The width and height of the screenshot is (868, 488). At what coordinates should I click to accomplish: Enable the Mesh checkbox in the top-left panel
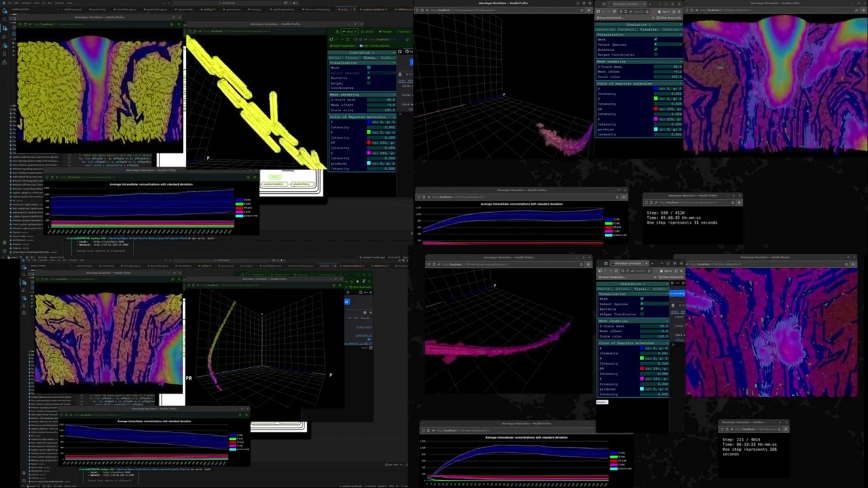click(x=369, y=68)
